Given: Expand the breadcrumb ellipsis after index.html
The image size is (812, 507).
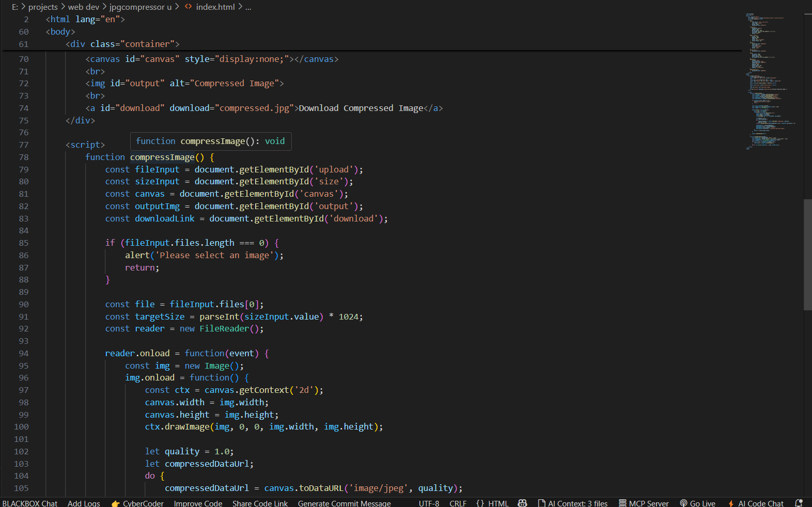Looking at the screenshot, I should 248,7.
